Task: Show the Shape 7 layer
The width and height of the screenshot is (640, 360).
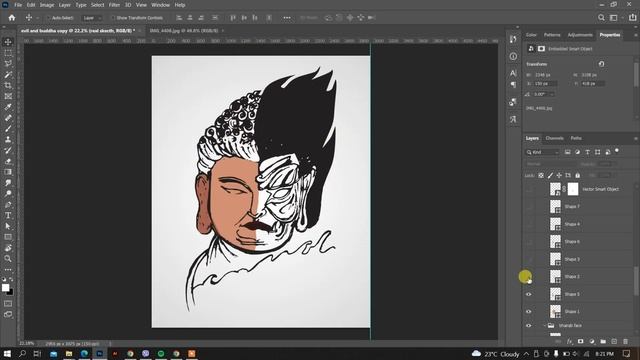Action: point(529,207)
